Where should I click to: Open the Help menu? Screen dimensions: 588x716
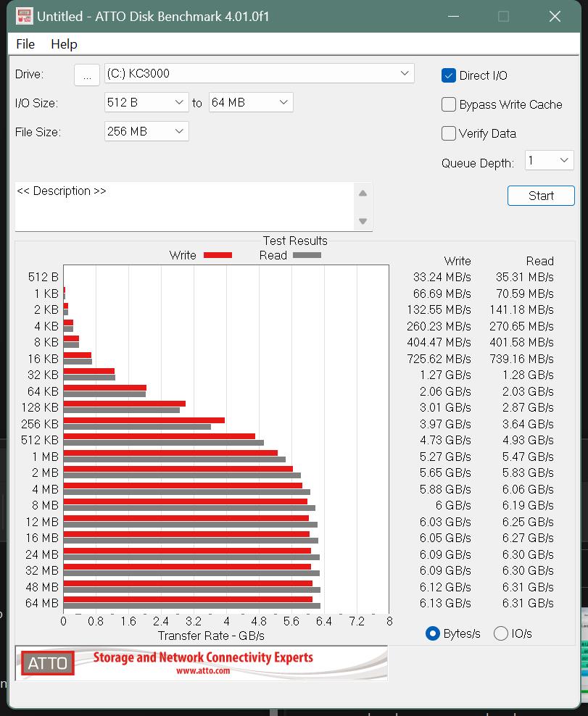(x=64, y=44)
